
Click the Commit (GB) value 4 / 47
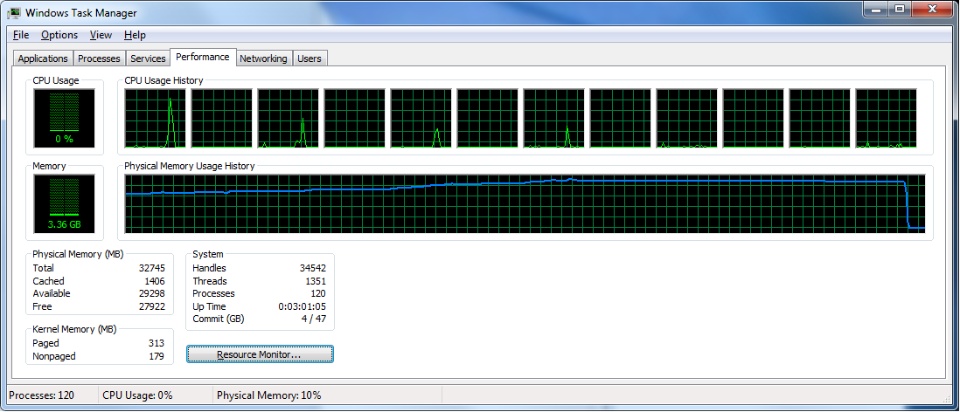312,320
